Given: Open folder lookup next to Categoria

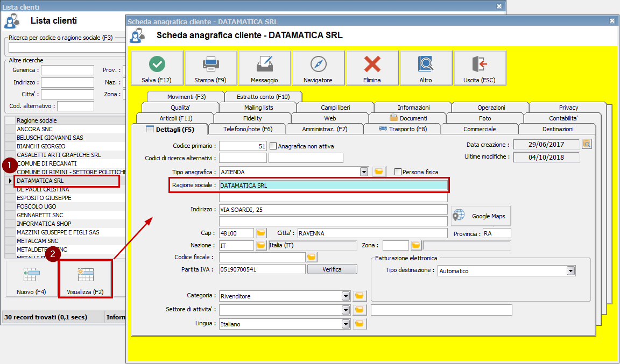Looking at the screenshot, I should [359, 296].
